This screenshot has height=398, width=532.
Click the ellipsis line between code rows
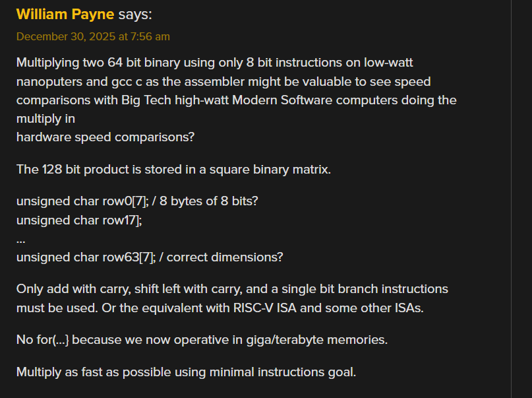click(21, 238)
